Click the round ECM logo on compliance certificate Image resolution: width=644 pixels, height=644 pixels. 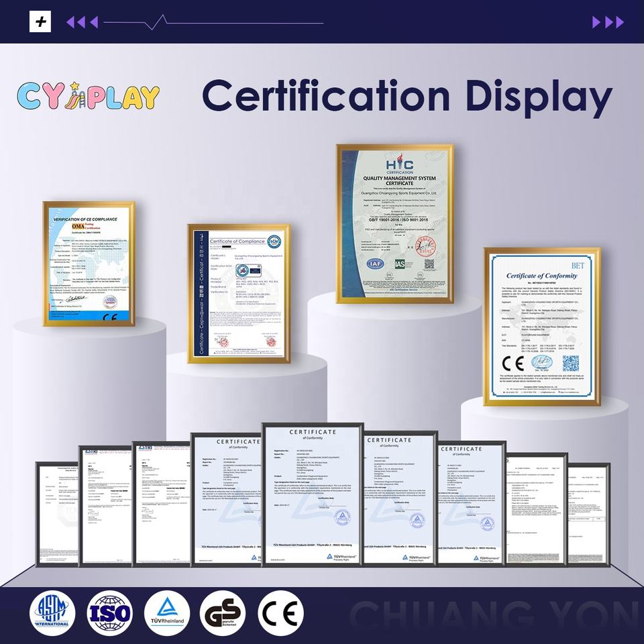(274, 242)
